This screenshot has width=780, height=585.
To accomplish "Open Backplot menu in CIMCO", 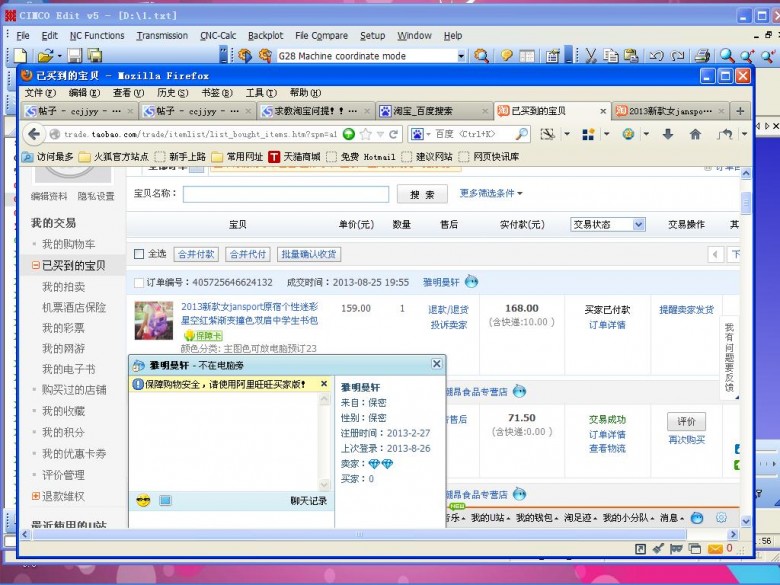I will pos(266,35).
